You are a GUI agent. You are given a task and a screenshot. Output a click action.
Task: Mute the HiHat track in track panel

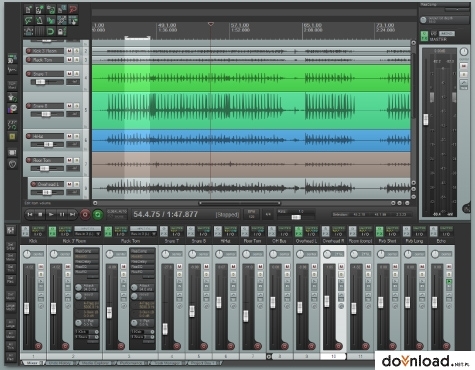tap(69, 136)
